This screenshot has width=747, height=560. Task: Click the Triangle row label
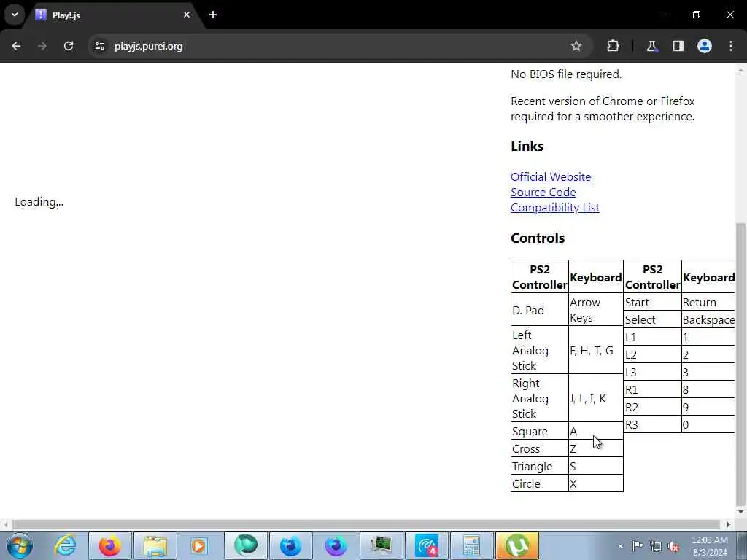click(x=539, y=467)
